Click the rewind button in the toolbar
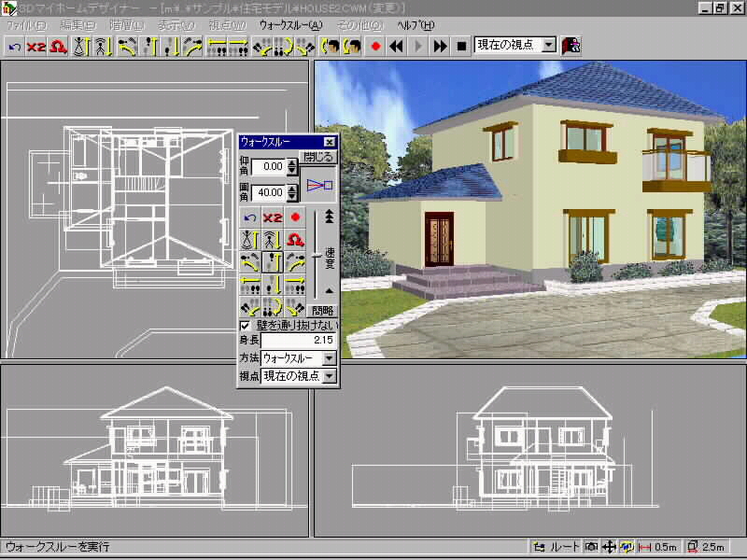The height and width of the screenshot is (560, 747). click(396, 46)
